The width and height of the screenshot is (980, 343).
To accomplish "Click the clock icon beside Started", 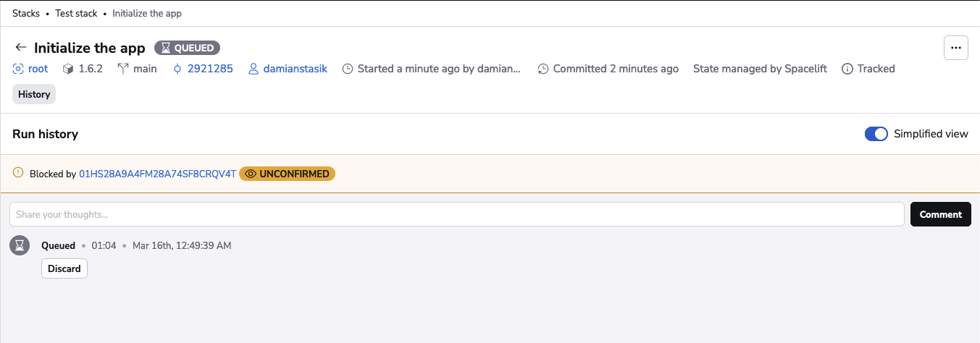I will 348,69.
